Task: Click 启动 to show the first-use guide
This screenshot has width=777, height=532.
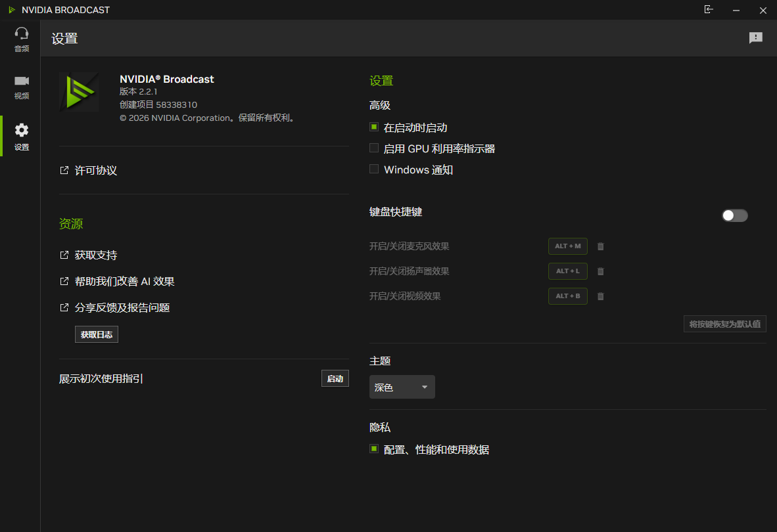Action: (x=335, y=378)
